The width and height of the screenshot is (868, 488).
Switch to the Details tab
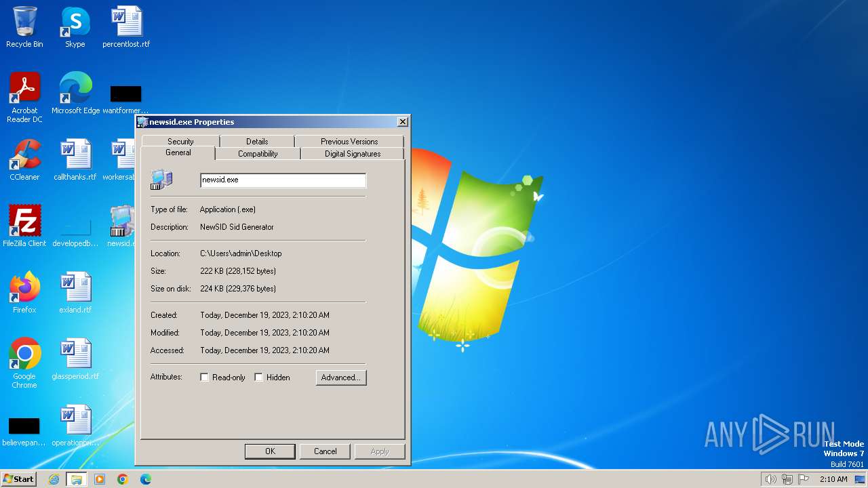pyautogui.click(x=257, y=142)
